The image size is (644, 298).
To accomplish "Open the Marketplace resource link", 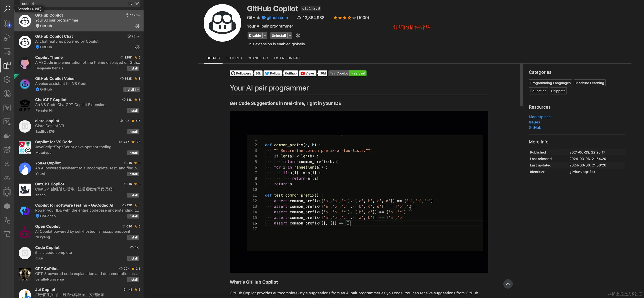I will pos(539,117).
